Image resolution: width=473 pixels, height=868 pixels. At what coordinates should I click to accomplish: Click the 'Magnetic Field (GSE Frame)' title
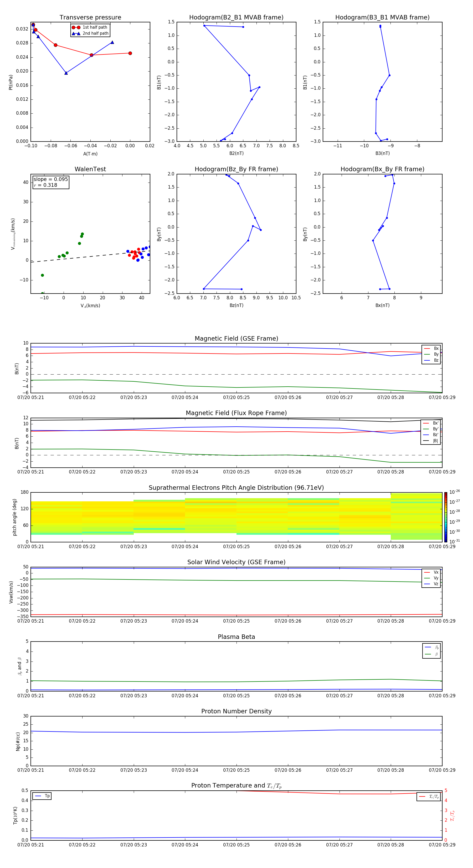[236, 339]
